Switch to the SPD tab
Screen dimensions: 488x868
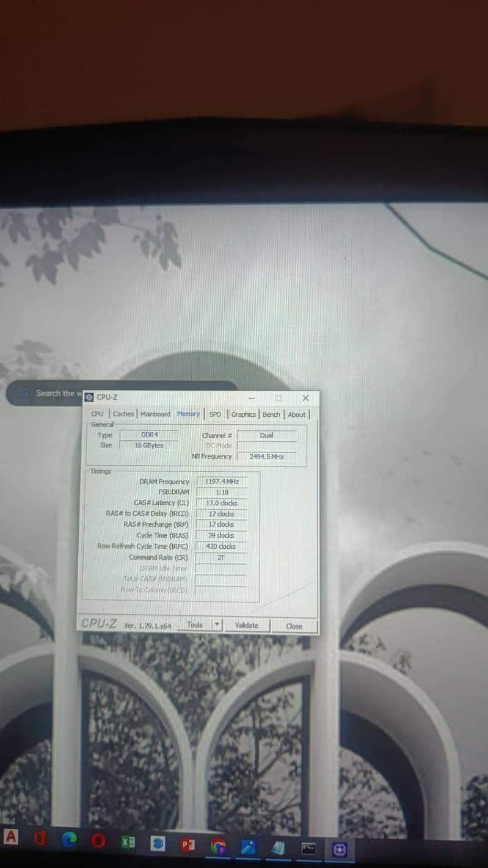[x=215, y=414]
